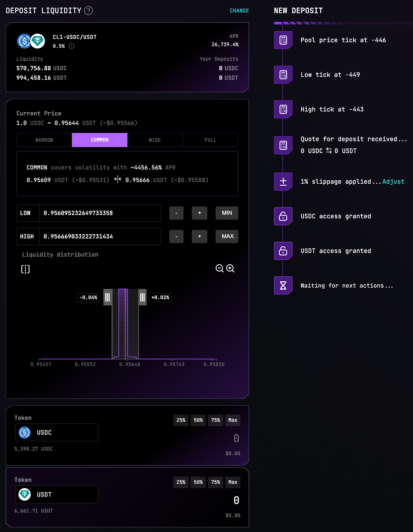The width and height of the screenshot is (413, 532).
Task: Select the NARROW range preset
Action: (x=44, y=140)
